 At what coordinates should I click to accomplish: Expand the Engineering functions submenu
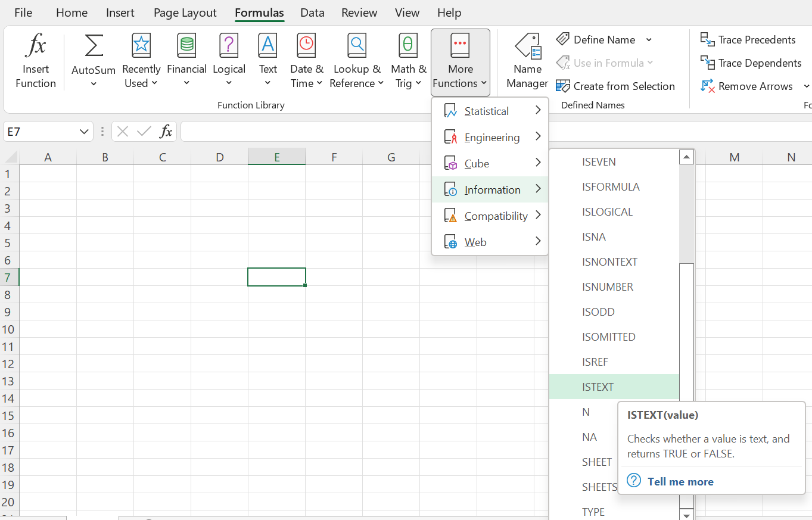click(490, 137)
